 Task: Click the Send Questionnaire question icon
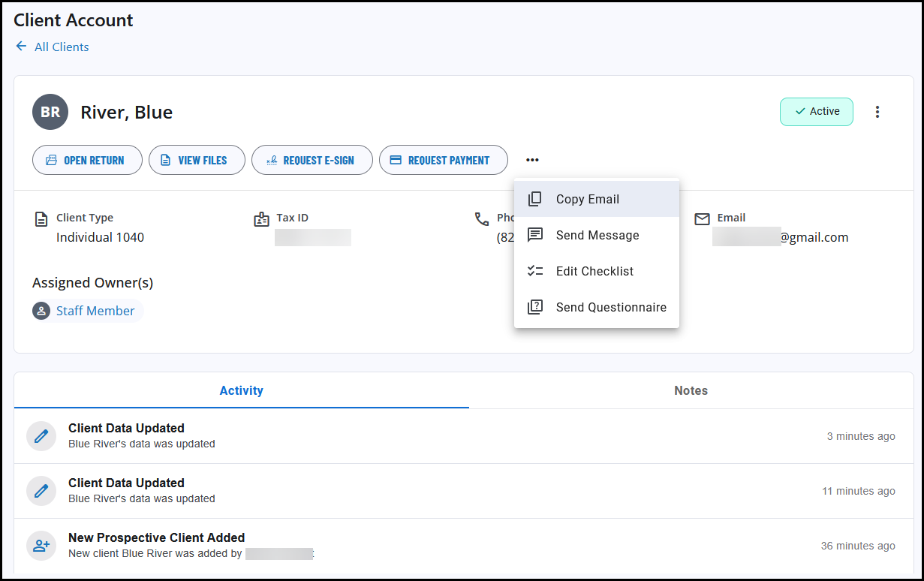[x=534, y=307]
